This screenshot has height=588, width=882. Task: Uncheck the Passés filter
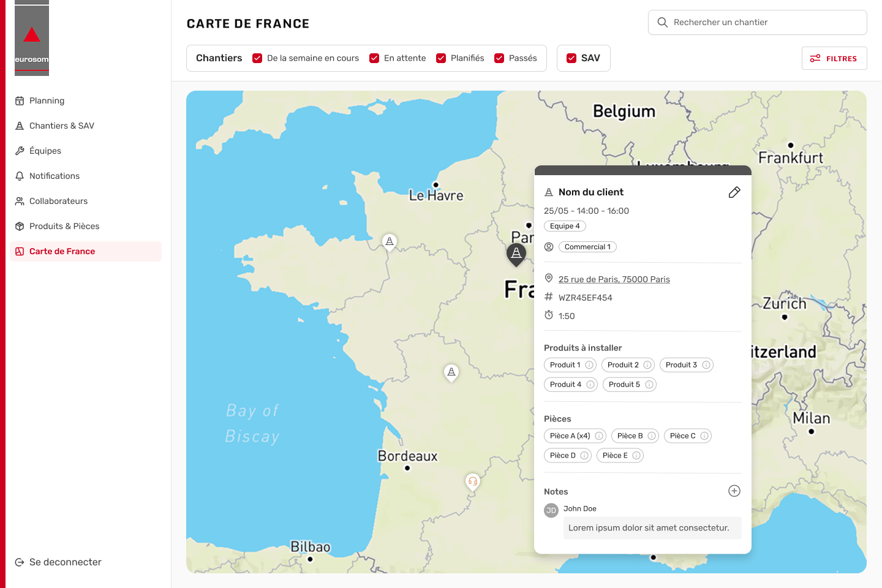click(499, 58)
